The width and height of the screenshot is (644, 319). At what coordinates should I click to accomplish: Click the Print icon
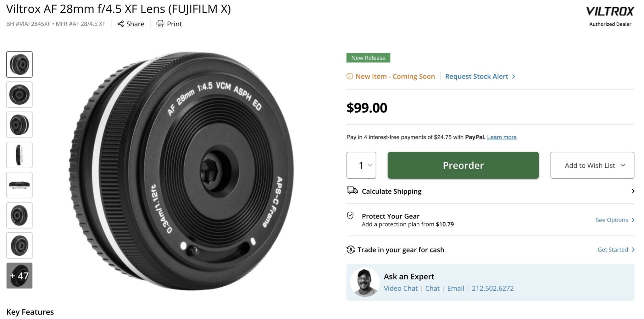click(161, 24)
